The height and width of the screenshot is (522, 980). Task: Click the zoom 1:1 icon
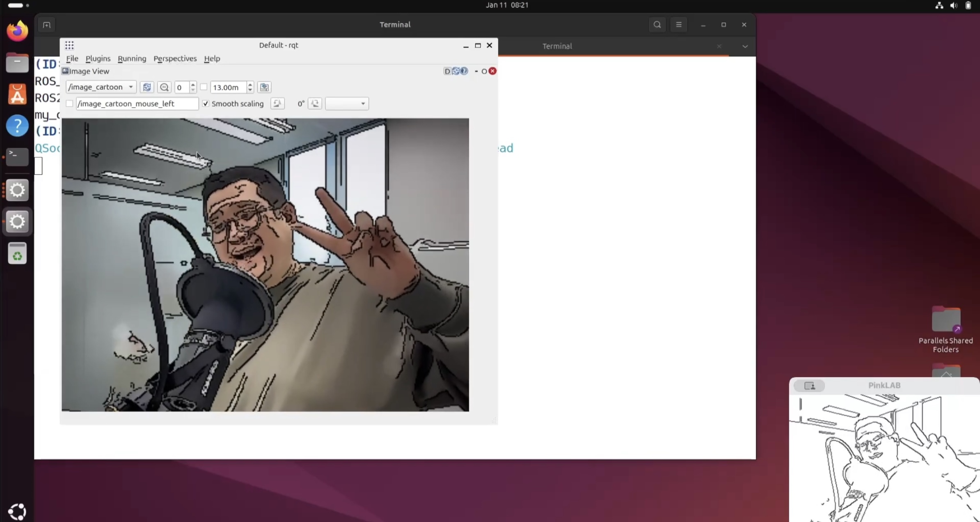164,87
